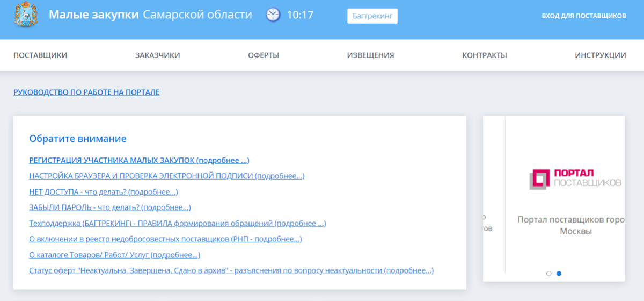644x301 pixels.
Task: Click the Samara region coat of arms logo
Action: (x=26, y=15)
